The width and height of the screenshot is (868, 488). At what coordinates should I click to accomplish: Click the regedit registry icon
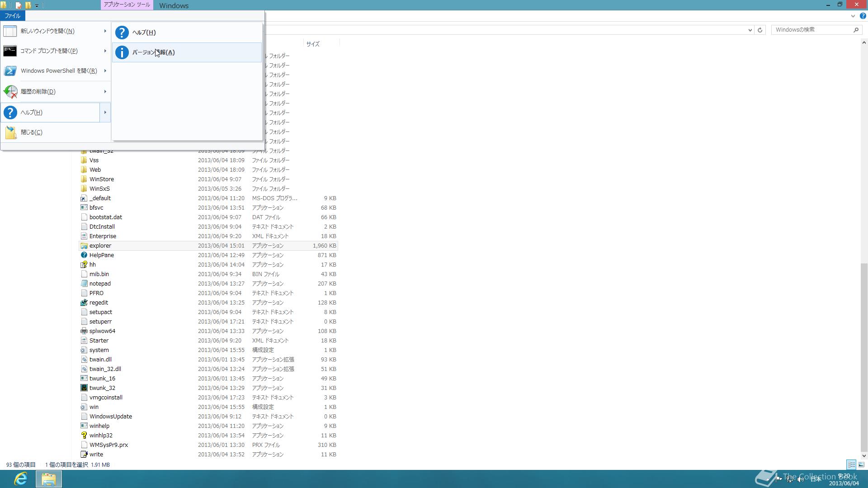pyautogui.click(x=84, y=303)
